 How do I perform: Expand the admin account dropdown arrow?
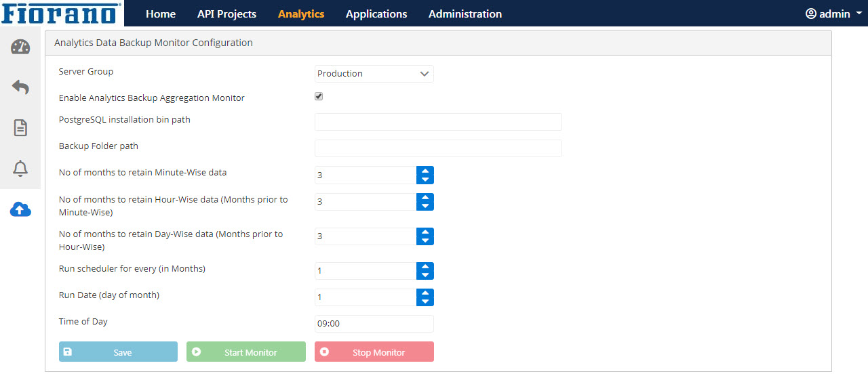pyautogui.click(x=859, y=14)
